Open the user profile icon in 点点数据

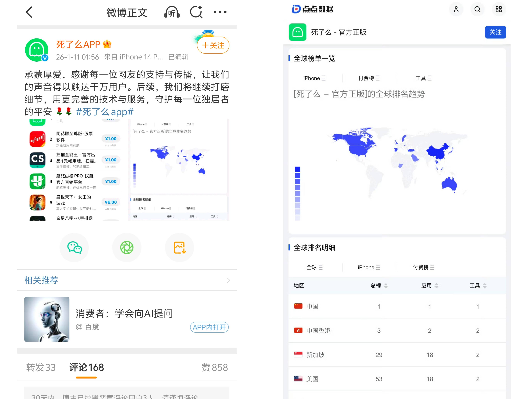(456, 9)
